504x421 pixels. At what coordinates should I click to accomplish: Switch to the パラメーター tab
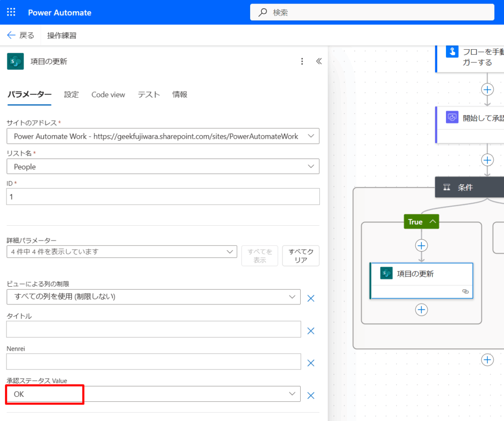pos(29,94)
